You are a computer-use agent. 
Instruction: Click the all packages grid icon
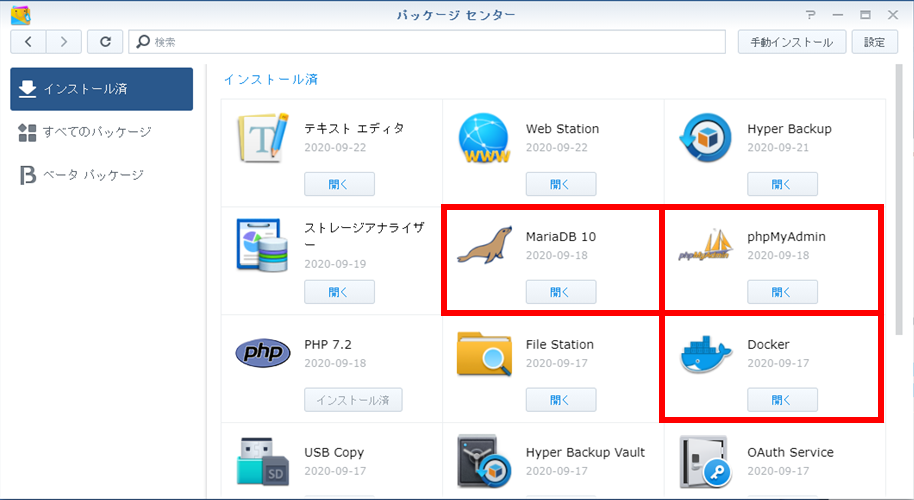pos(27,132)
